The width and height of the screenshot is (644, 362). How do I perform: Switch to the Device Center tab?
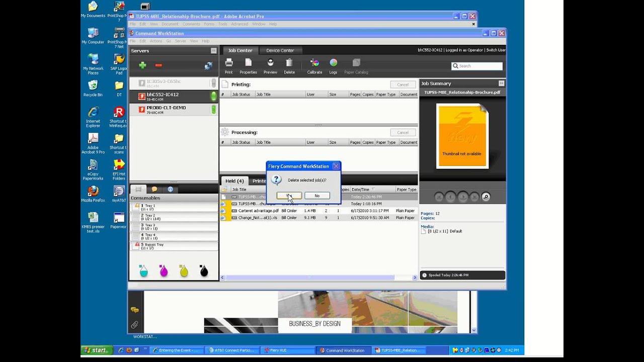coord(280,50)
